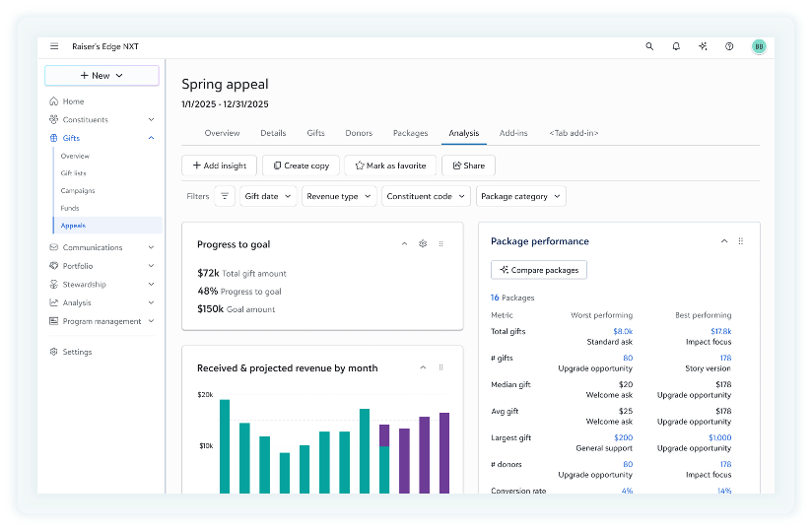Expand the Portfolio menu chevron
The height and width of the screenshot is (530, 812).
(x=151, y=266)
